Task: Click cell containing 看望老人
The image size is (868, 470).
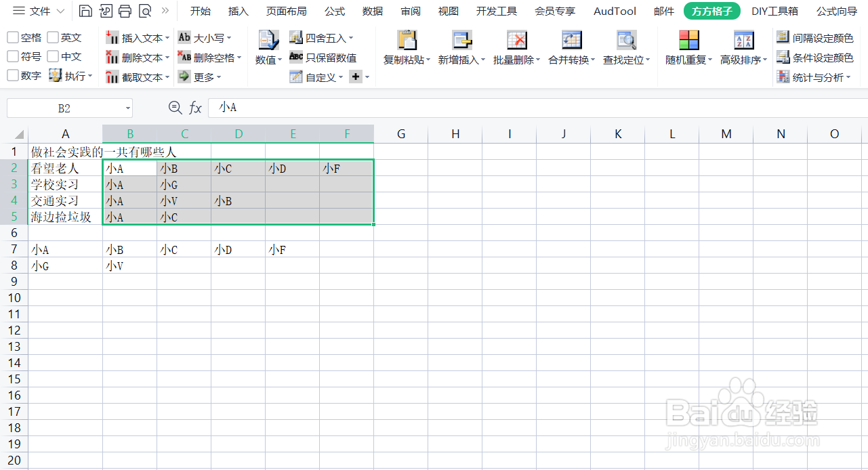Action: pyautogui.click(x=65, y=168)
